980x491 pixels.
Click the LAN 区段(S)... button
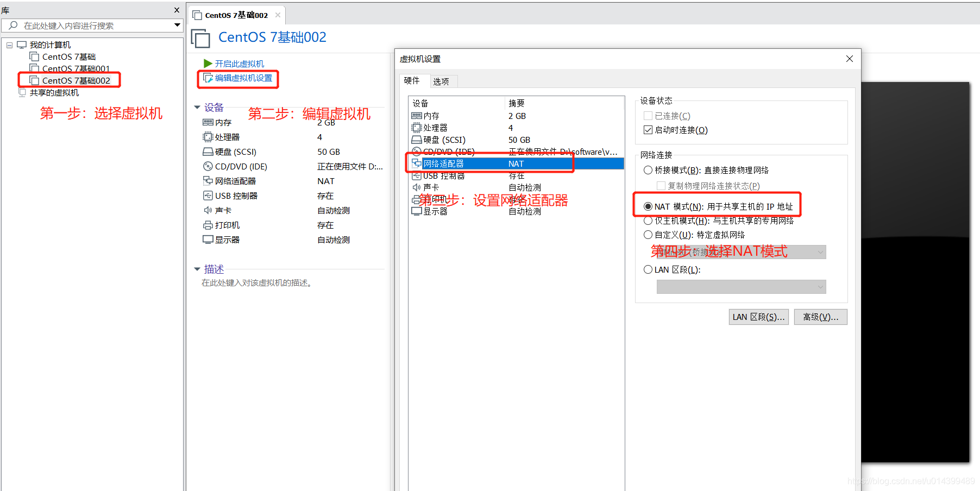pyautogui.click(x=759, y=317)
